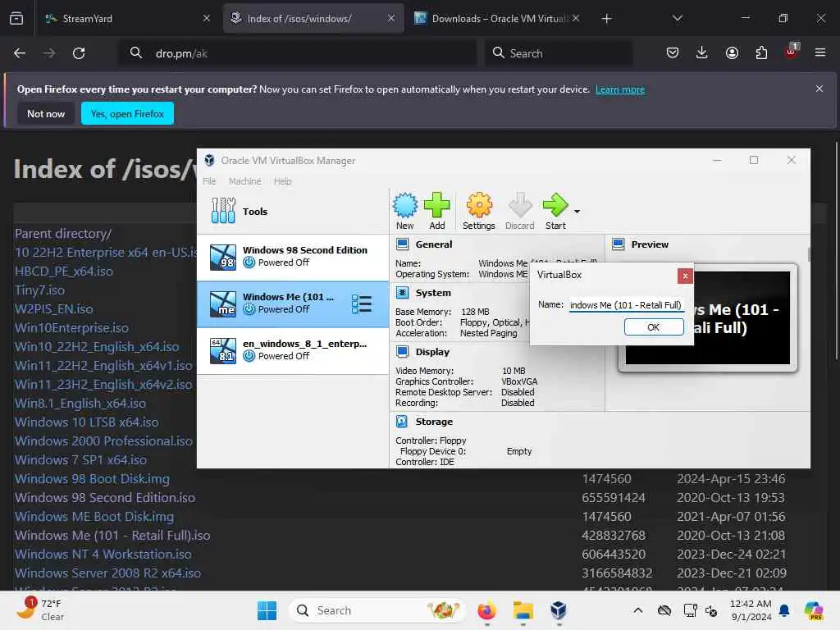Click the Display section monitor icon

(402, 351)
